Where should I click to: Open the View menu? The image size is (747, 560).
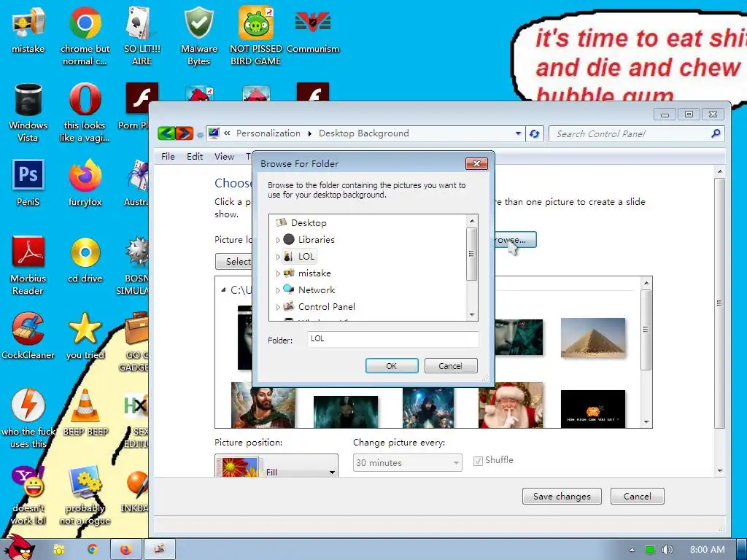click(224, 157)
